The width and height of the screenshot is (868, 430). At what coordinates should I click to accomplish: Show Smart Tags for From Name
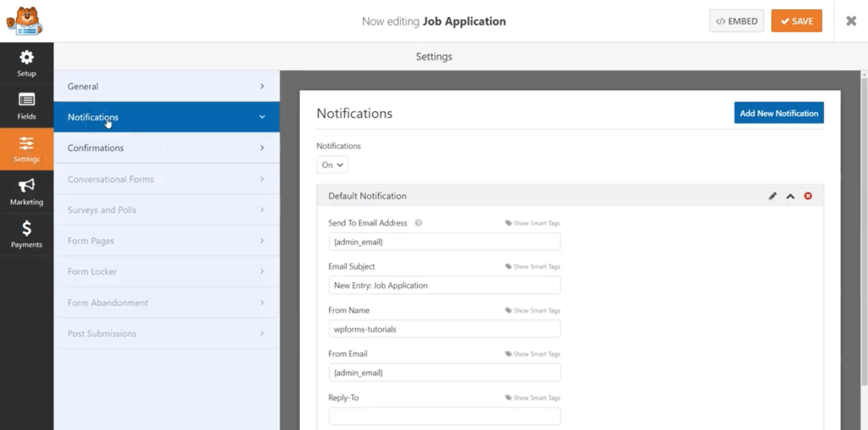[532, 310]
